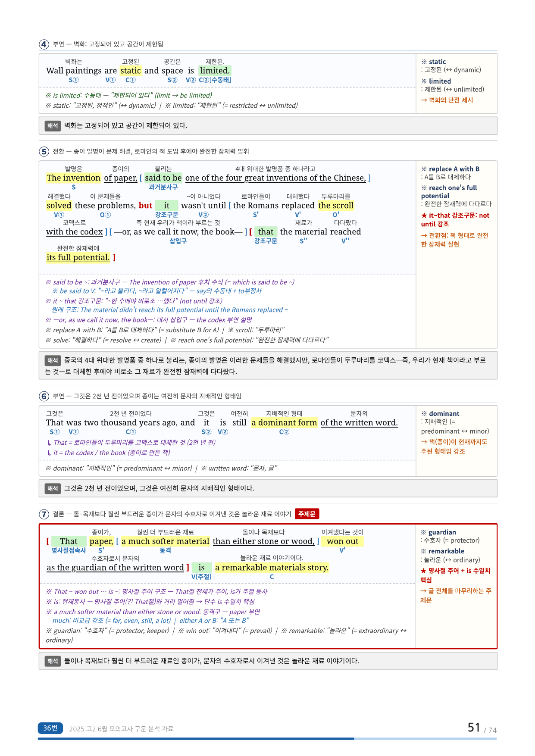Screen dimensions: 535x756
Task: Click the 해석 badge beside 중국의 4대 위대한 발명품
Action: 53,360
